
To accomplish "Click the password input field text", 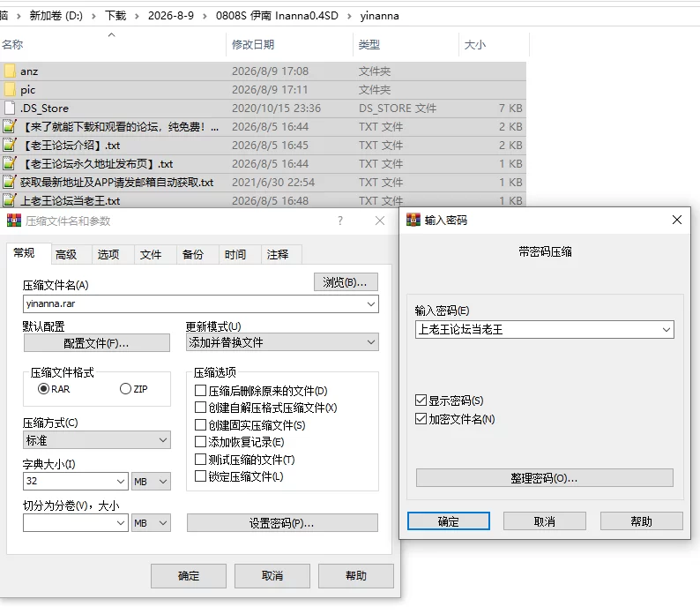I will 460,330.
